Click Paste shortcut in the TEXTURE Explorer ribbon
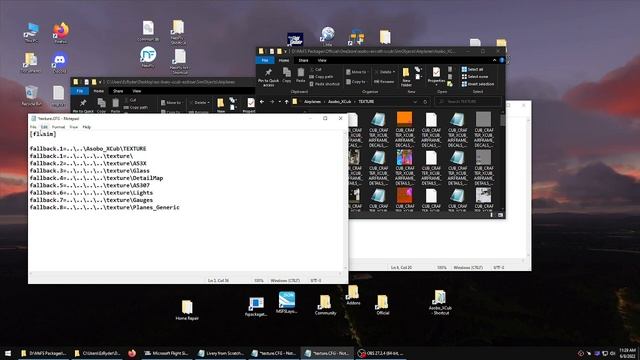 pos(324,84)
